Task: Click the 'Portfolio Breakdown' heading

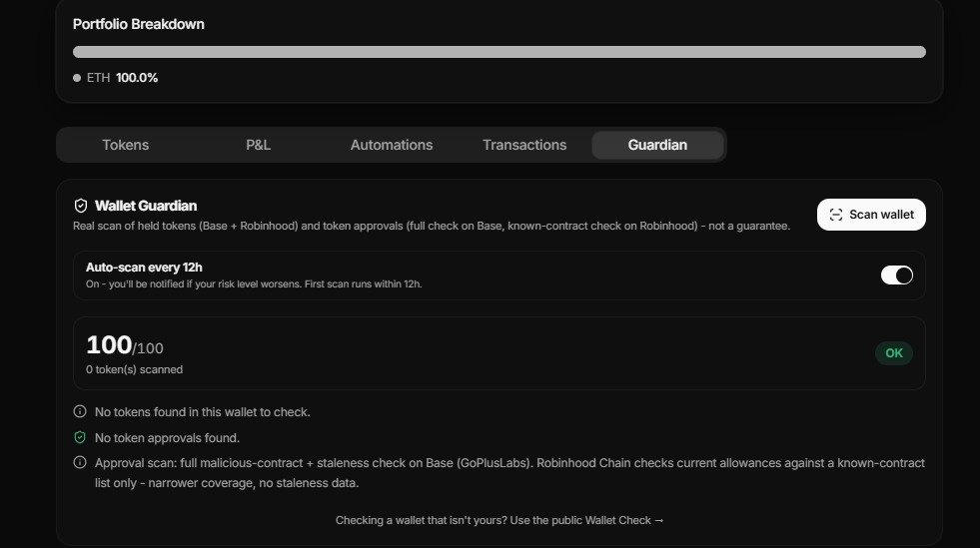Action: coord(139,24)
